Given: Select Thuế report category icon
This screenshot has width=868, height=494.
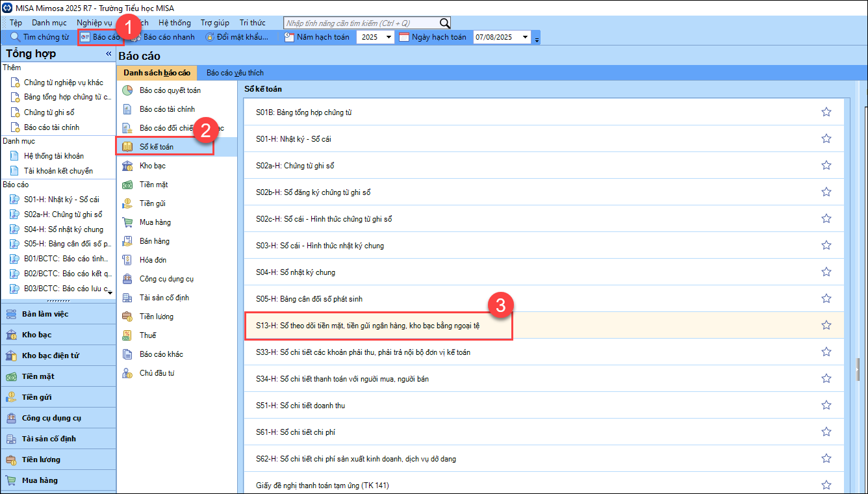Looking at the screenshot, I should (x=127, y=335).
